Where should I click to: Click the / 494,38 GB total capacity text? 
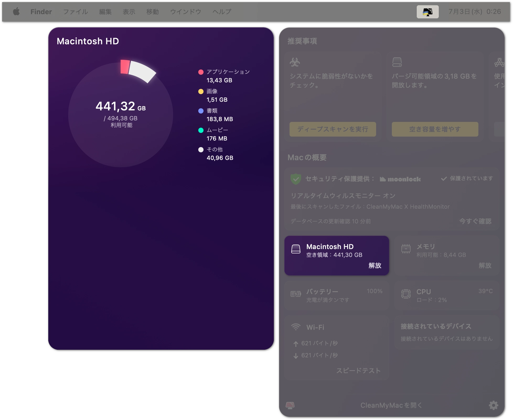coord(121,119)
